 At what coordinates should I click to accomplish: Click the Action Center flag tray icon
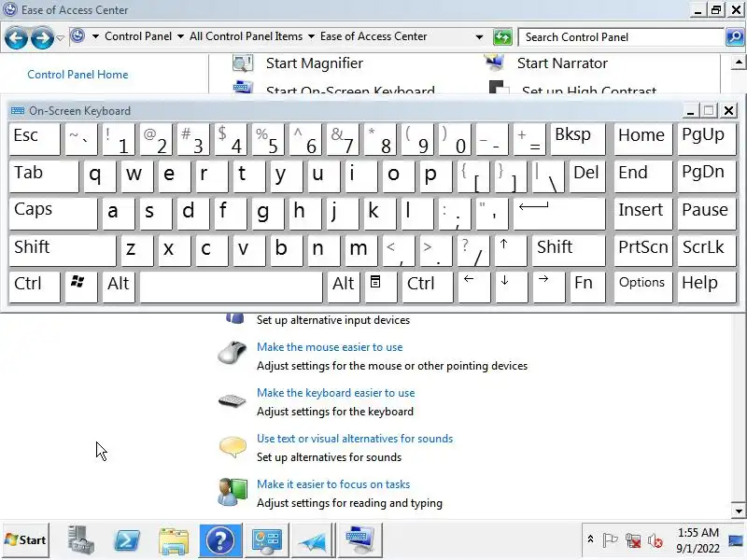[x=611, y=540]
